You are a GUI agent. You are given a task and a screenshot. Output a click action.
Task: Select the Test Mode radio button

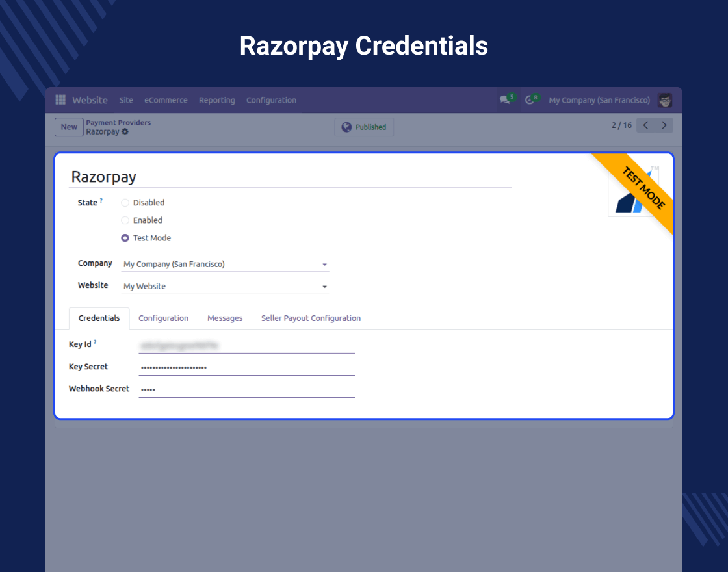125,238
